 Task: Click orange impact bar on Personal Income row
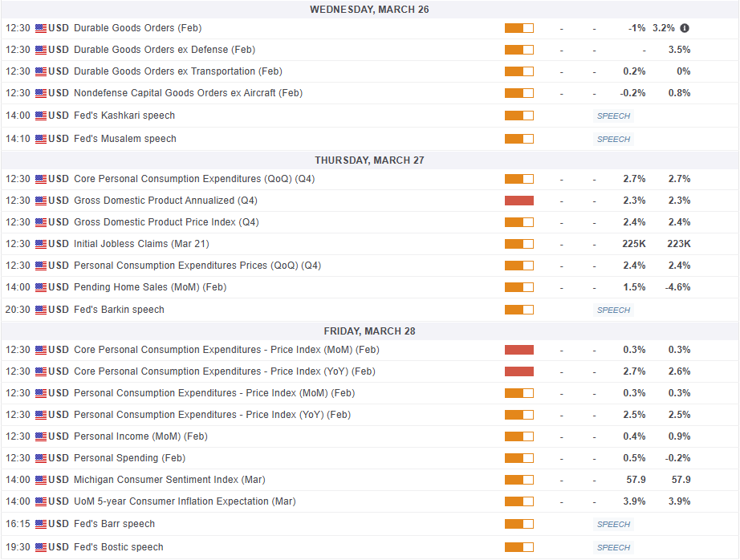point(518,436)
